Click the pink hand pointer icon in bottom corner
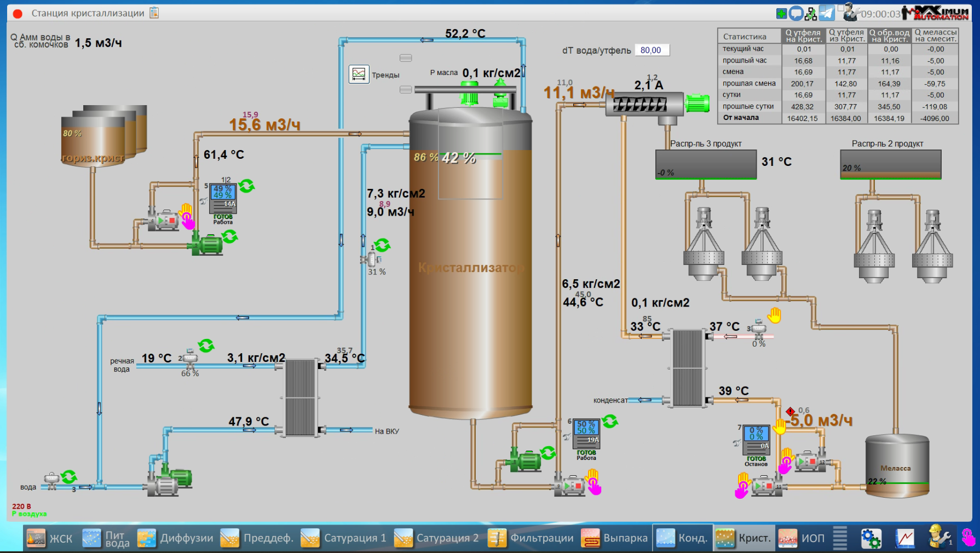The image size is (980, 553). click(x=968, y=538)
